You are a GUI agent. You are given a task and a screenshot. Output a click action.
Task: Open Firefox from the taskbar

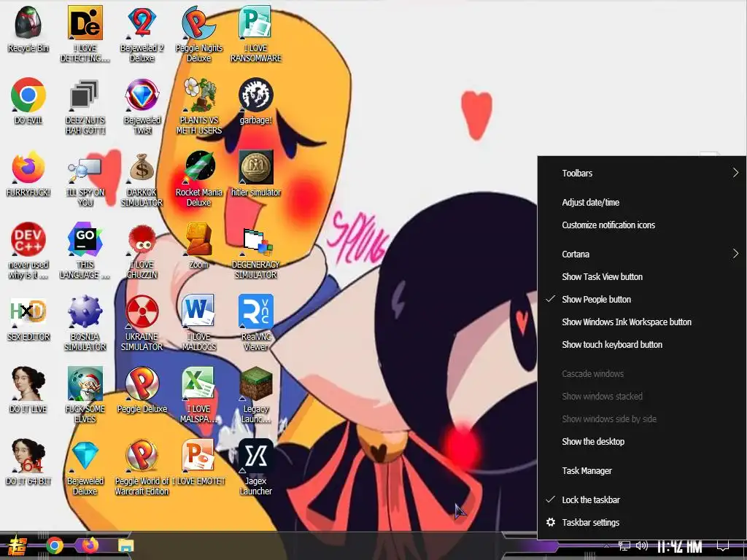tap(90, 545)
